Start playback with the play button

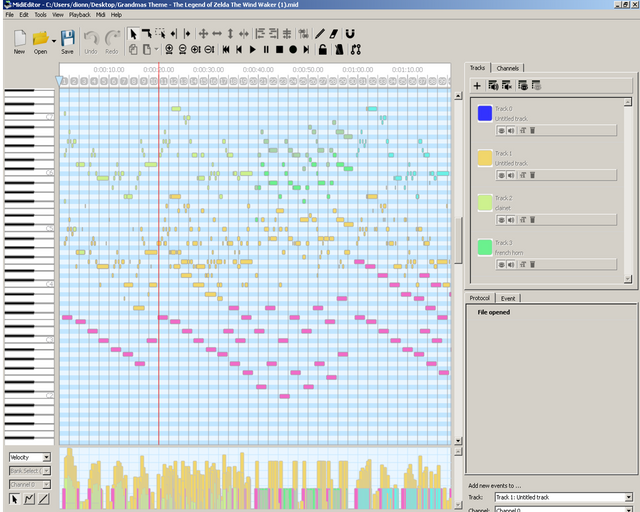[x=253, y=49]
